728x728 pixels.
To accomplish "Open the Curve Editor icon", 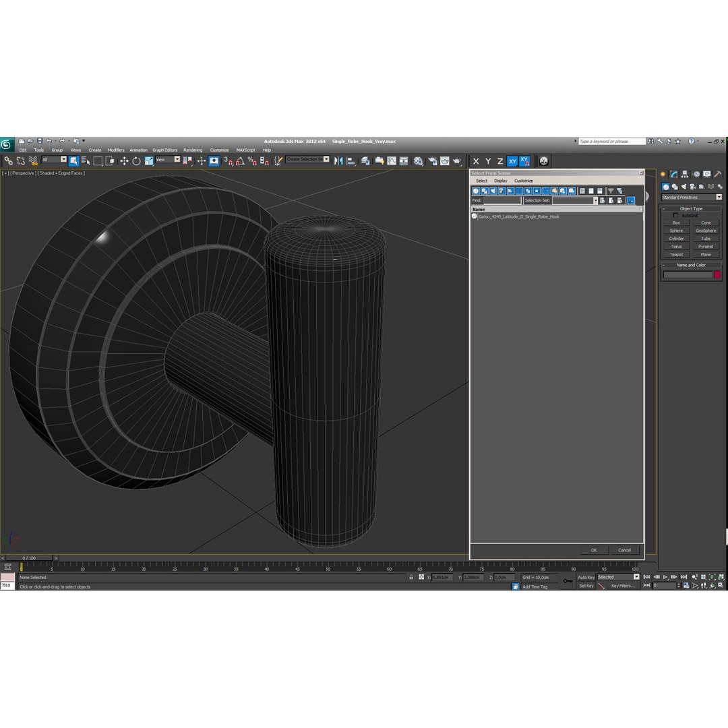I will (x=392, y=161).
